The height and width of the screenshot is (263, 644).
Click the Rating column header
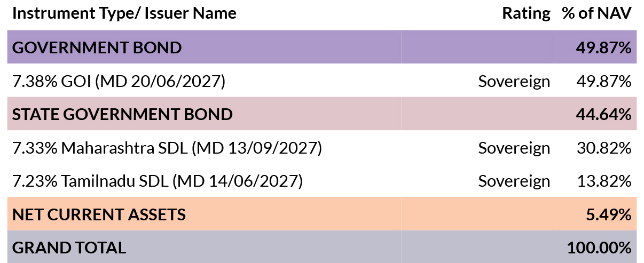coord(526,14)
